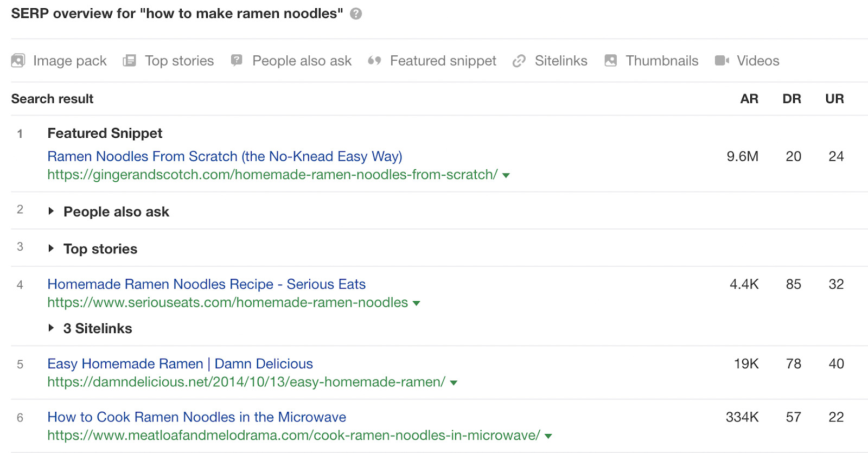Open the "Easy Homemade Ramen | Damn Delicious" link

tap(180, 364)
